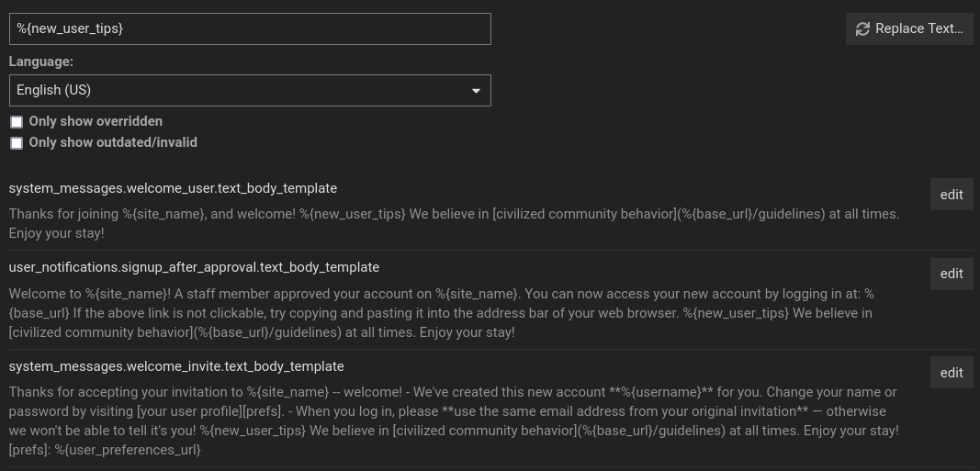Select the system_messages.welcome_user.text_body_template key
Image resolution: width=980 pixels, height=471 pixels.
[x=173, y=188]
